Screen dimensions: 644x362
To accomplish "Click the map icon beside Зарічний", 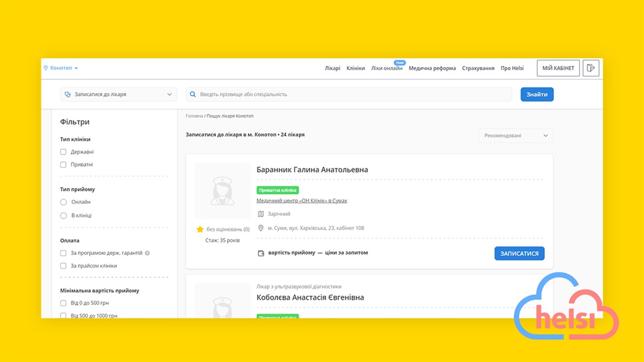I will tap(261, 214).
